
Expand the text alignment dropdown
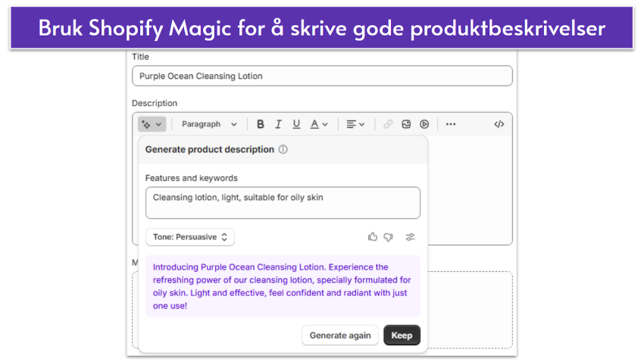pyautogui.click(x=355, y=124)
